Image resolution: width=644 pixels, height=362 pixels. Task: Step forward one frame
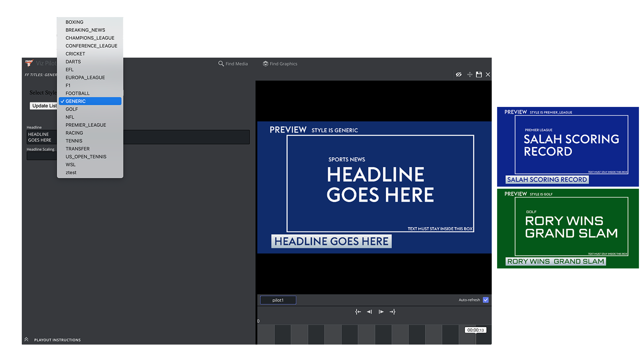tap(381, 312)
